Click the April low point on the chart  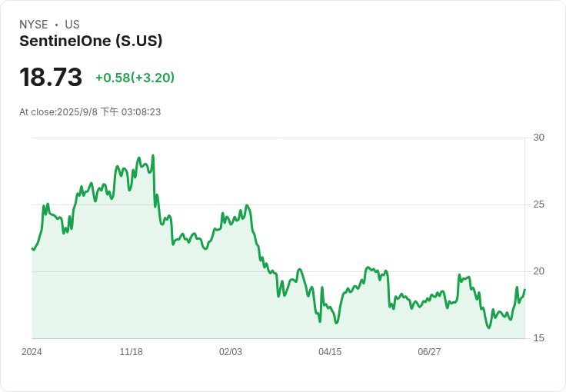click(x=336, y=323)
